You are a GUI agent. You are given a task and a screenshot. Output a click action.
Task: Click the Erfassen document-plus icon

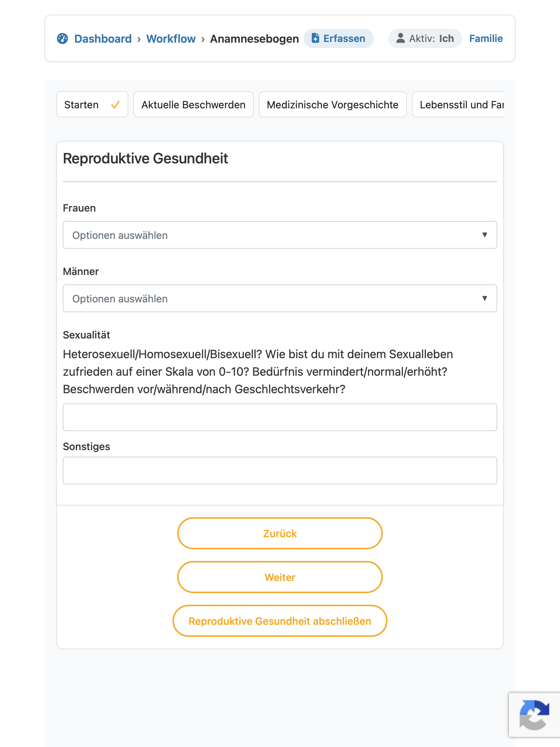tap(315, 38)
